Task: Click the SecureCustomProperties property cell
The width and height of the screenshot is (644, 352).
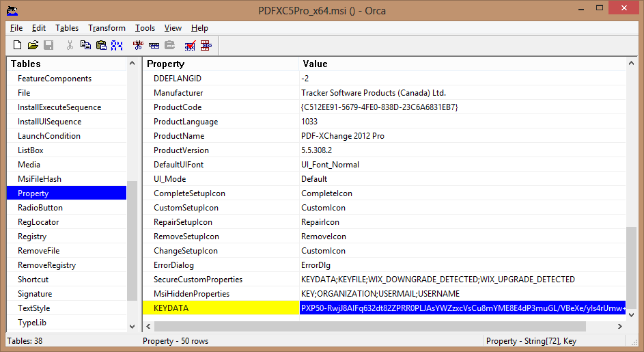Action: pos(221,280)
